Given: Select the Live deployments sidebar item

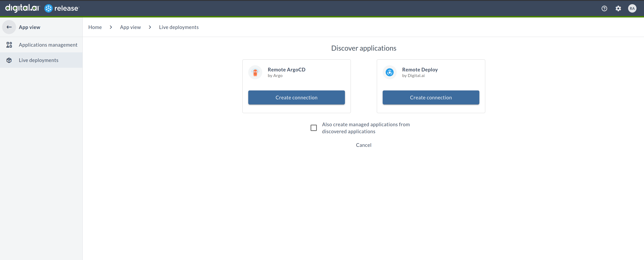Looking at the screenshot, I should coord(38,60).
